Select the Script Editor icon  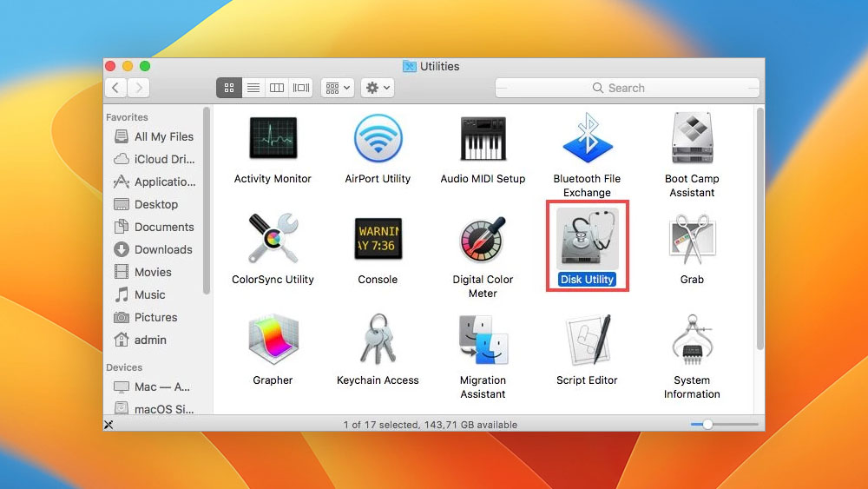(x=588, y=340)
